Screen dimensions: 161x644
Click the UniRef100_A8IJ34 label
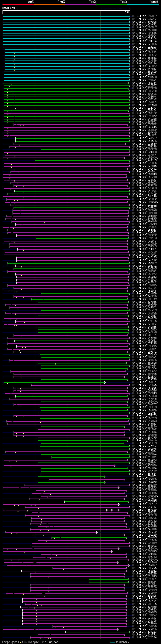pyautogui.click(x=144, y=83)
